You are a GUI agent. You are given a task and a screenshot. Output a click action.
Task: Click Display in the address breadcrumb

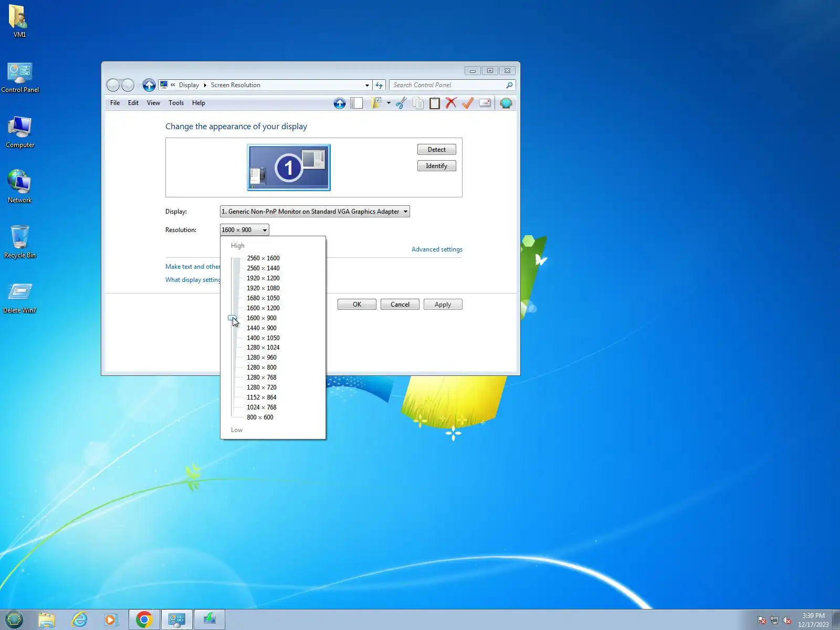coord(189,85)
